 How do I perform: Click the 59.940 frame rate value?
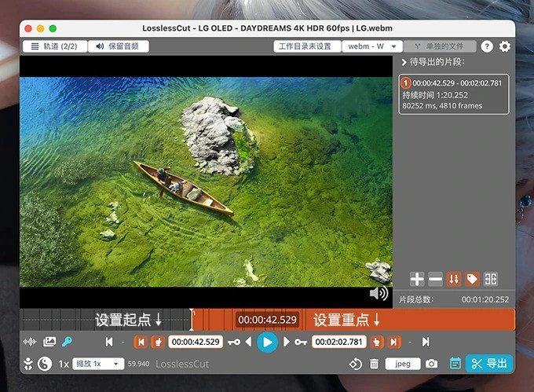(139, 364)
